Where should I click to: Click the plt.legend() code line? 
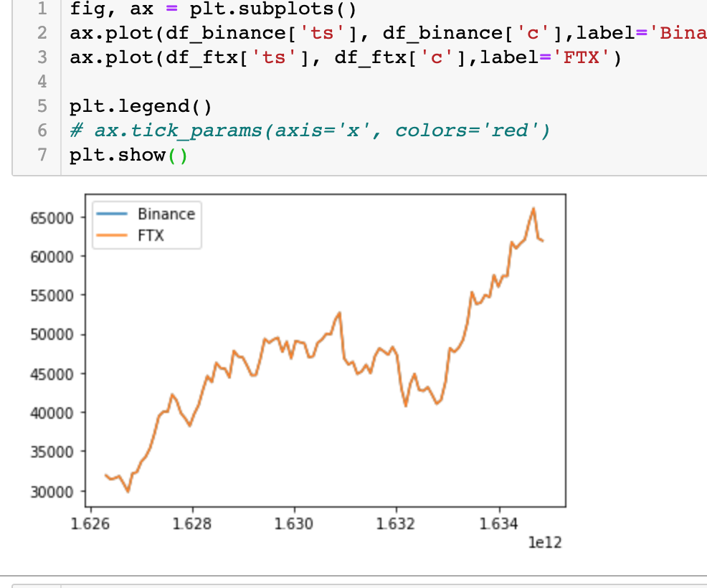pos(141,106)
